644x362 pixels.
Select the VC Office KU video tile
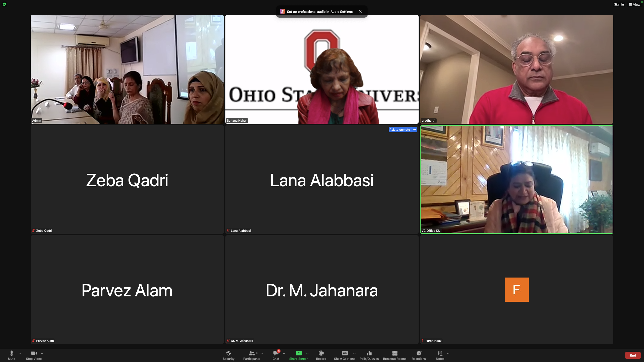coord(516,179)
